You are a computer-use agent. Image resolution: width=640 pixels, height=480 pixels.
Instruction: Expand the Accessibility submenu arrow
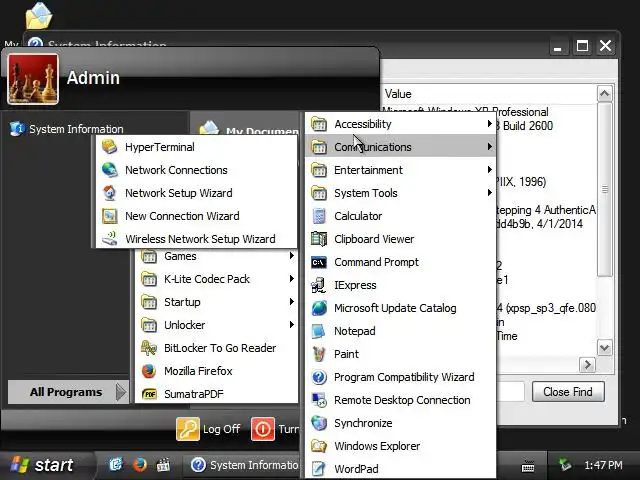[489, 123]
